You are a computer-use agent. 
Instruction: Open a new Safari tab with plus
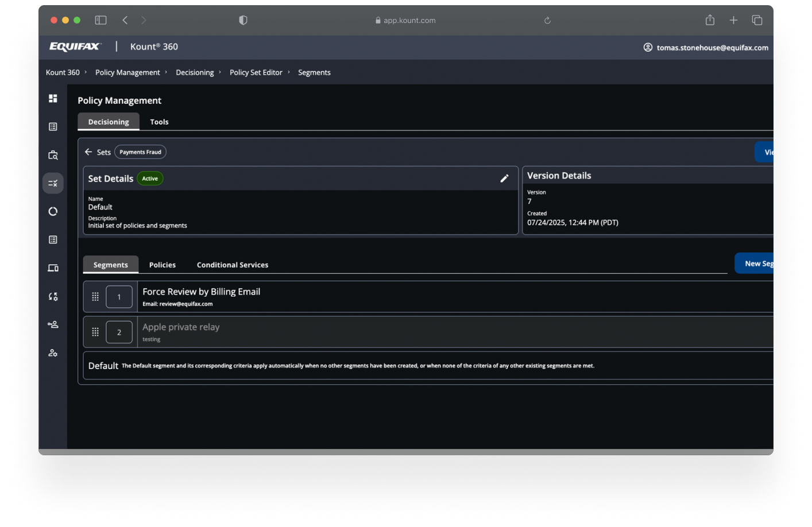pos(733,20)
